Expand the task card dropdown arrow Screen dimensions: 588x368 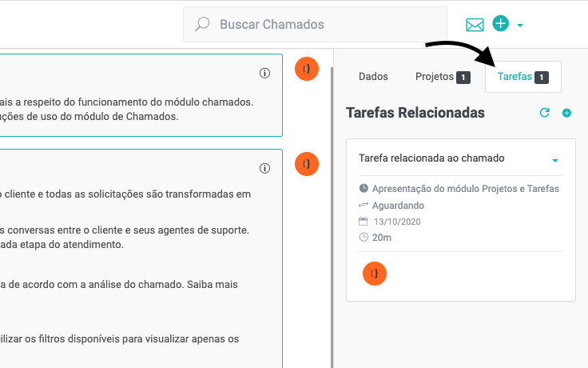click(x=555, y=161)
